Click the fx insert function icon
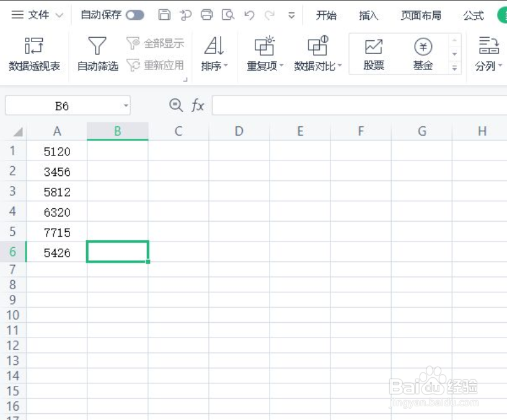This screenshot has height=420, width=507. click(x=198, y=105)
